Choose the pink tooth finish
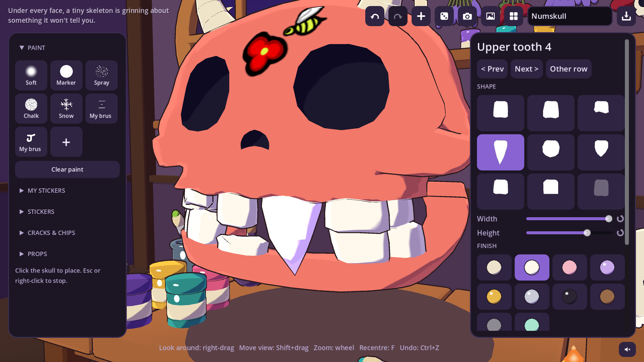Viewport: 644px width, 362px height. pyautogui.click(x=570, y=267)
